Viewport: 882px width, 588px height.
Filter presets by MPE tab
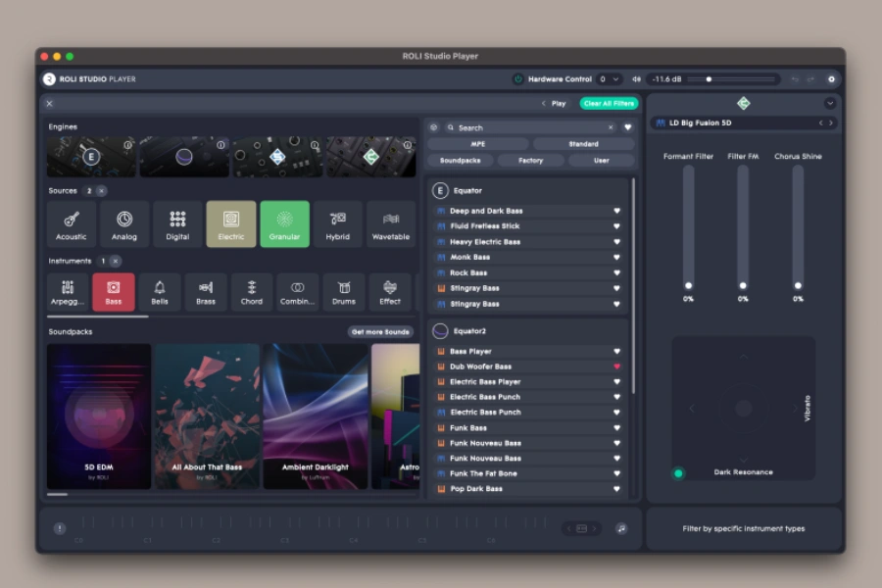tap(478, 144)
